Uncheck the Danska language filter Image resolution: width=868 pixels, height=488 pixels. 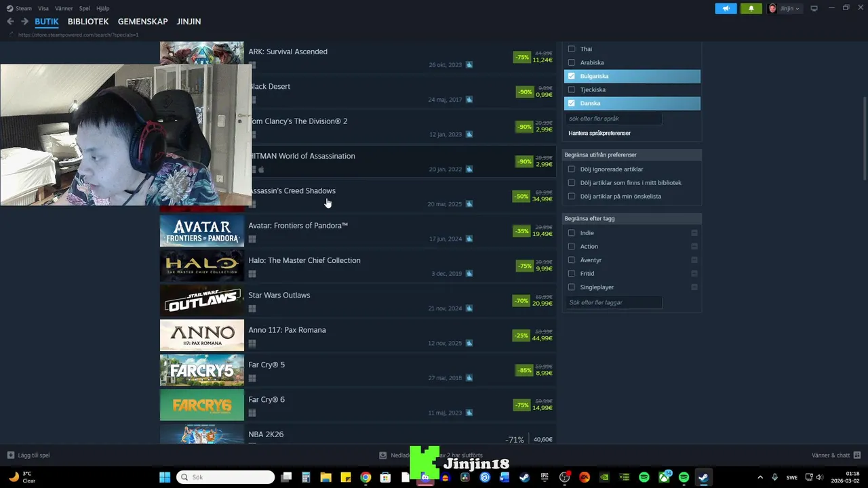(571, 103)
